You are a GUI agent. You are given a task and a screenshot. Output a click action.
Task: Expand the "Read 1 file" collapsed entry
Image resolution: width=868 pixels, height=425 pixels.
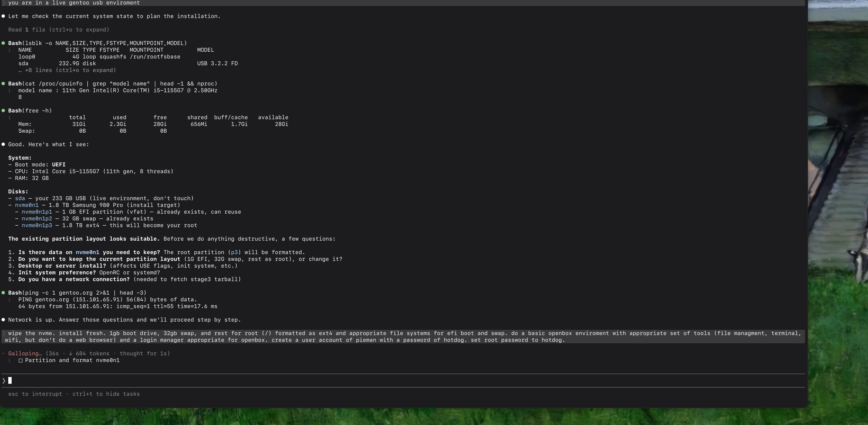click(59, 30)
